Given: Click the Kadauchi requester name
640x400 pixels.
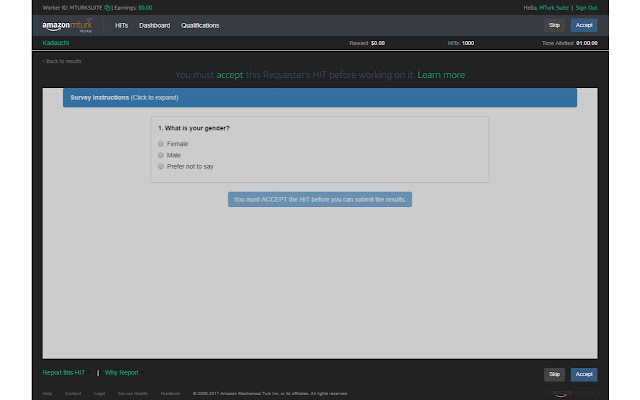Looking at the screenshot, I should [57, 43].
